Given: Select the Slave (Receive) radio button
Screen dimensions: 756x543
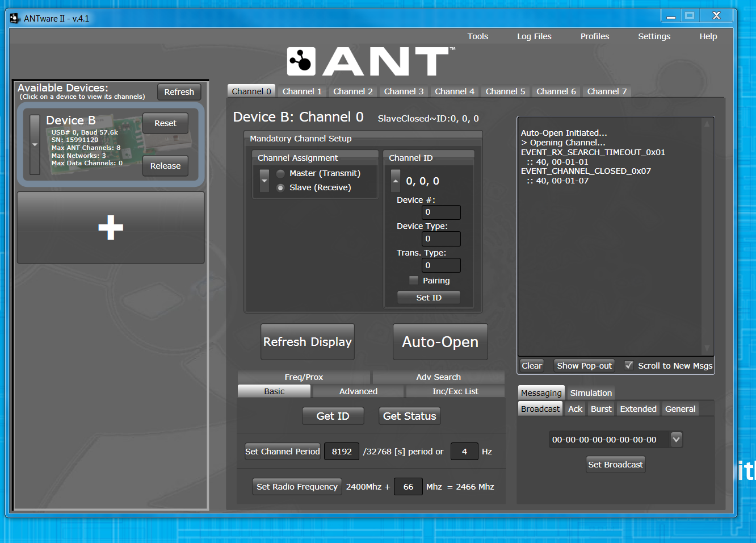Looking at the screenshot, I should (280, 188).
